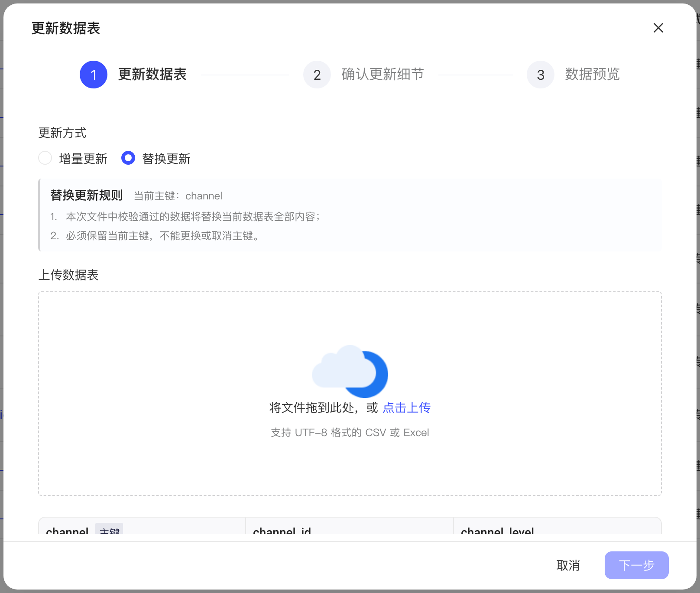Click the 增量更新 label text

[83, 159]
